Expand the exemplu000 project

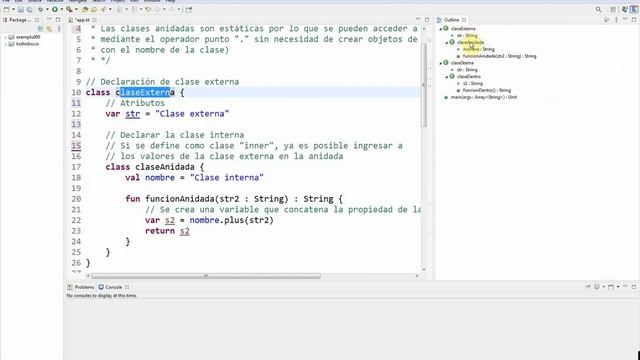(x=5, y=37)
